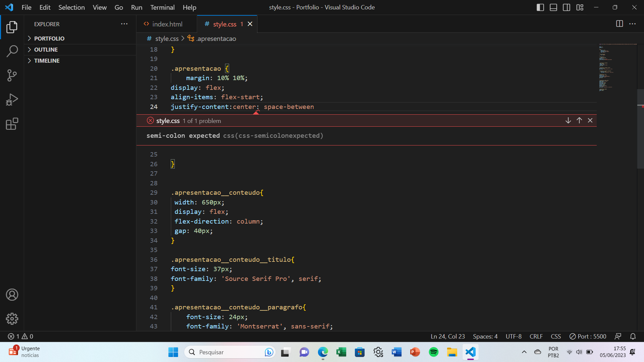Screen dimensions: 644x362
Task: Open the Search view in activity bar
Action: click(12, 51)
